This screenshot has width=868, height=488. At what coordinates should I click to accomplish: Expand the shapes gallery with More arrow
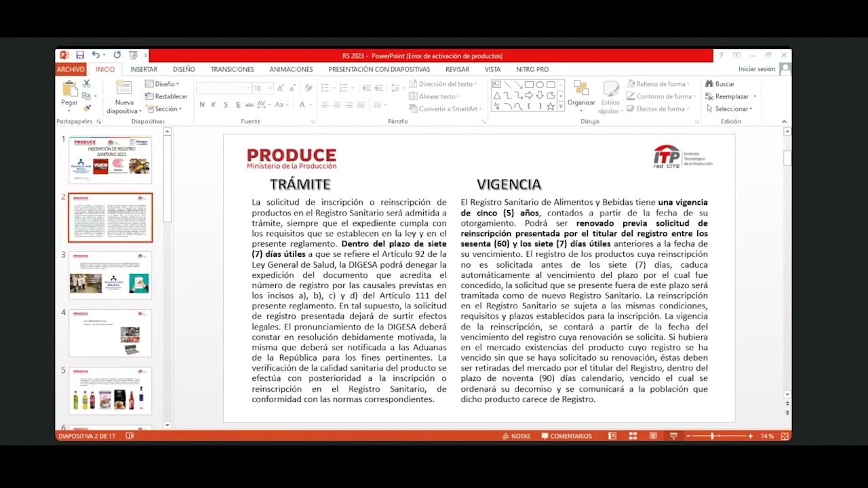[561, 106]
